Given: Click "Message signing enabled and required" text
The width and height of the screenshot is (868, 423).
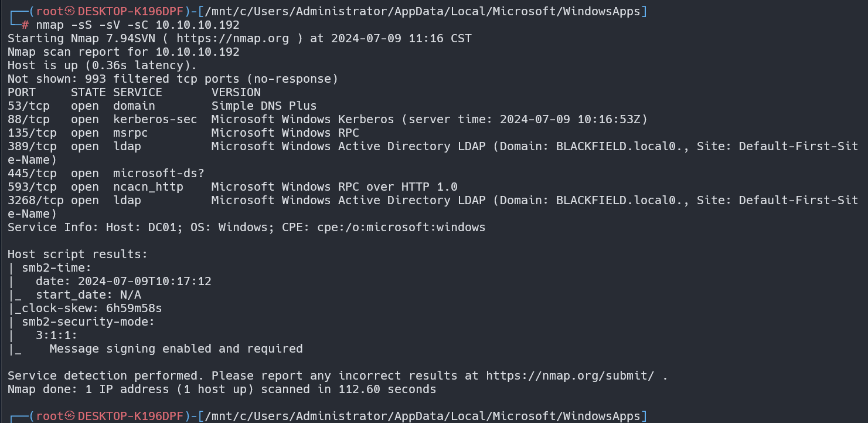Looking at the screenshot, I should coord(176,349).
